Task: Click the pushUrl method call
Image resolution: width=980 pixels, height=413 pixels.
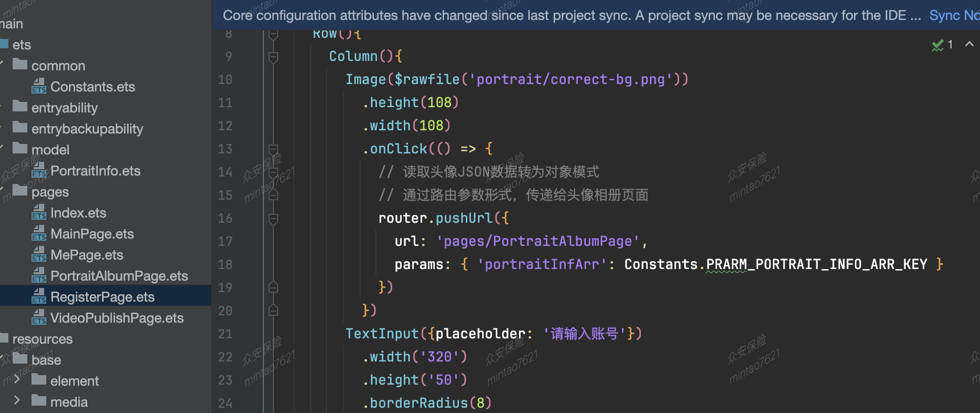Action: [464, 218]
